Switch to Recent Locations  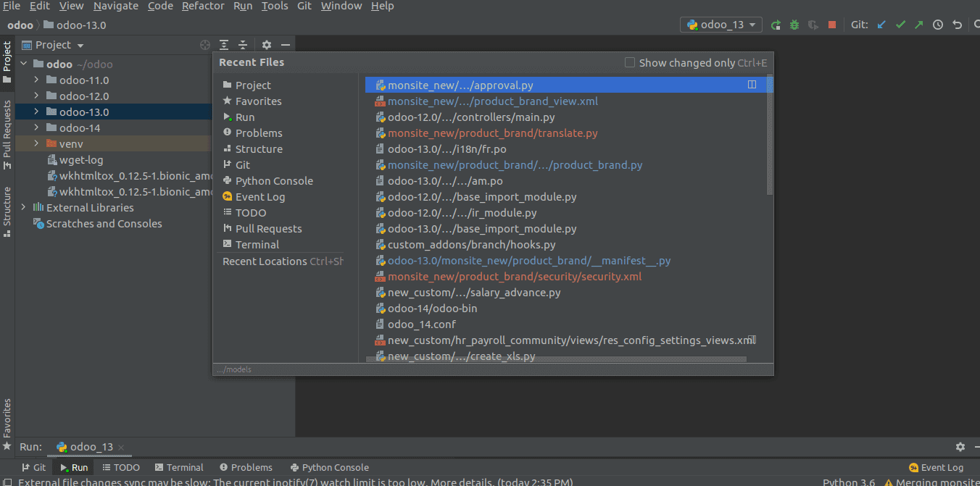[x=265, y=261]
